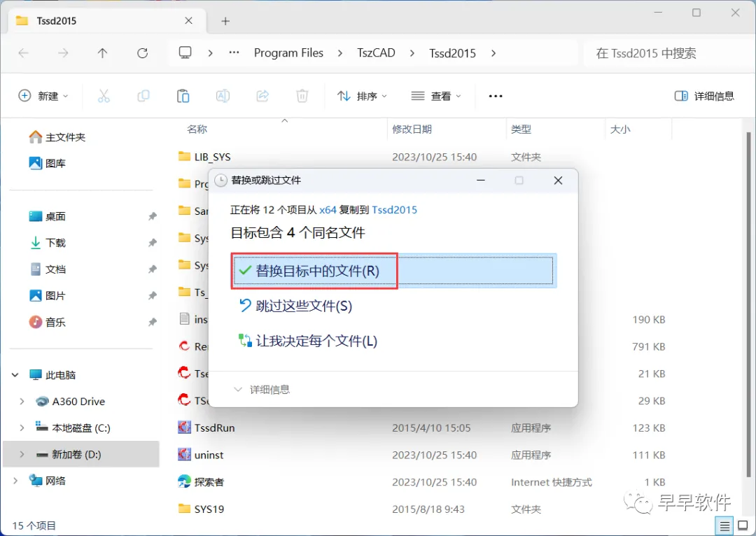756x536 pixels.
Task: Unpin 音乐 using its pin icon
Action: 153,322
